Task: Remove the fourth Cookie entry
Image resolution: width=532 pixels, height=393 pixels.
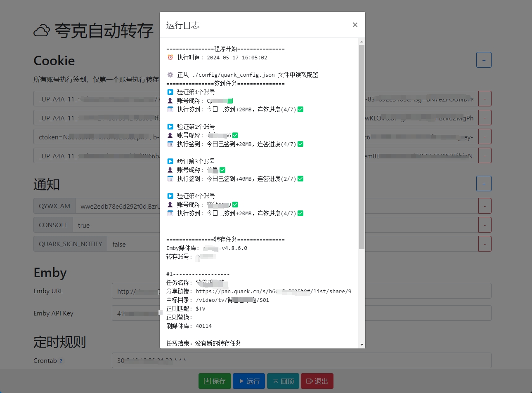Action: (485, 155)
